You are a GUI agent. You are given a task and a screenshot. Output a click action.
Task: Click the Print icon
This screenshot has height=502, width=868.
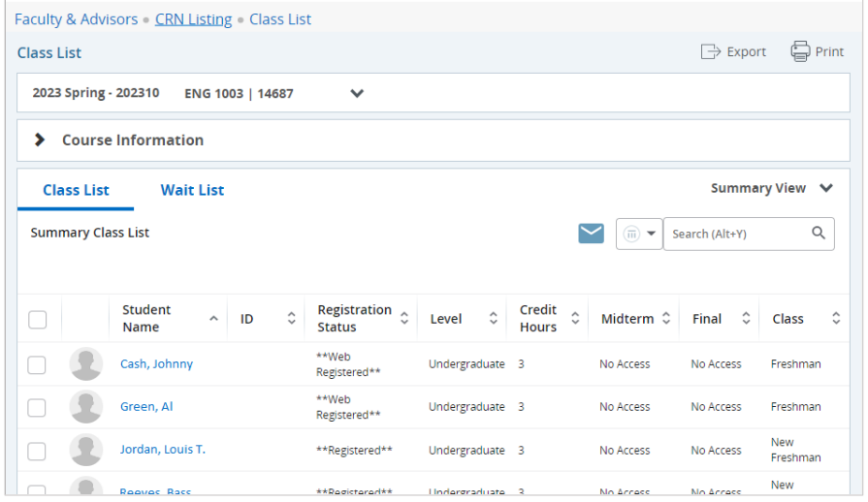800,51
